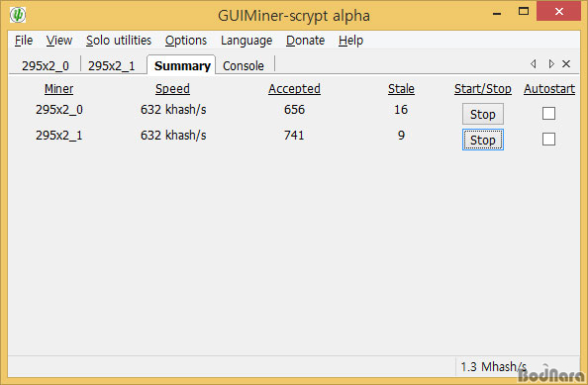Maximize the GUIMiner window
588x385 pixels.
click(524, 12)
